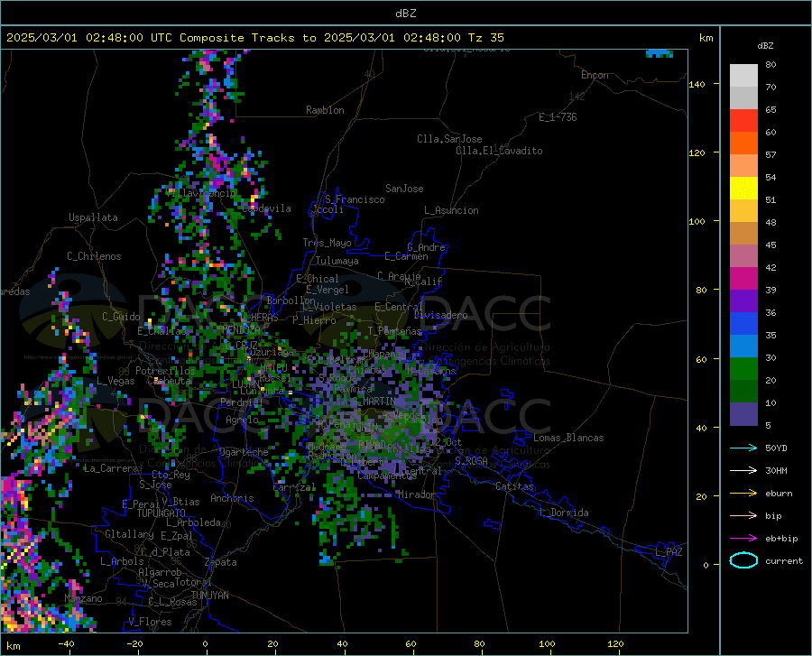
Task: Click the Capdevila place label
Action: point(266,208)
